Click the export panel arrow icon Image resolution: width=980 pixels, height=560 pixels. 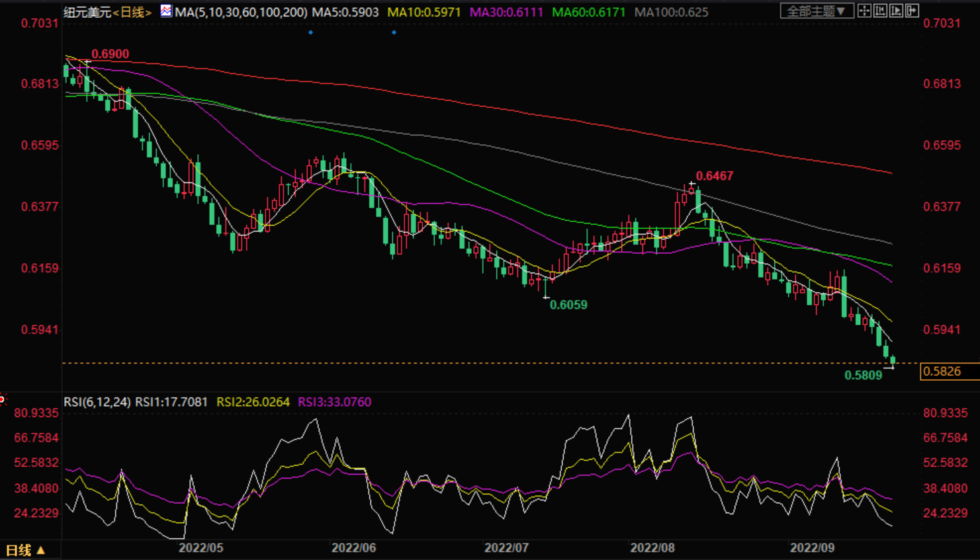pos(912,11)
